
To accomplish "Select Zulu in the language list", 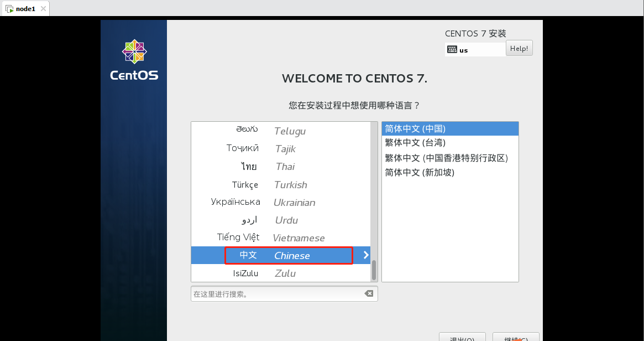I will click(280, 273).
